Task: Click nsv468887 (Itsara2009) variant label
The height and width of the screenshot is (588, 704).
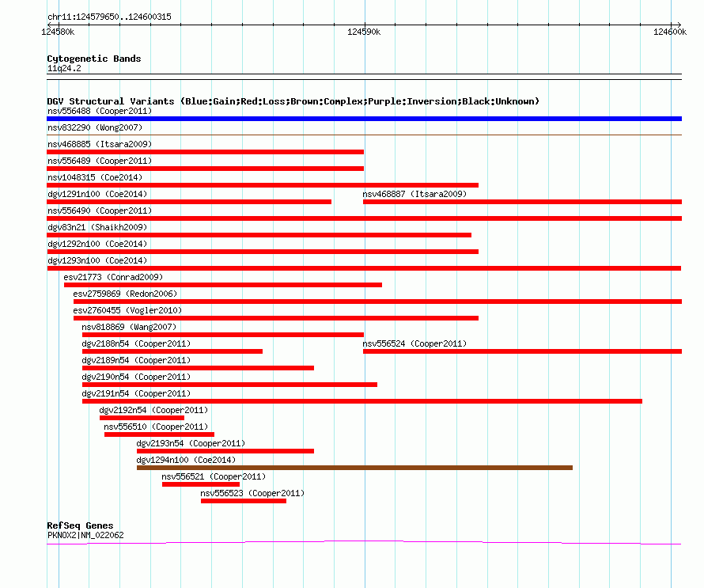Action: 414,194
